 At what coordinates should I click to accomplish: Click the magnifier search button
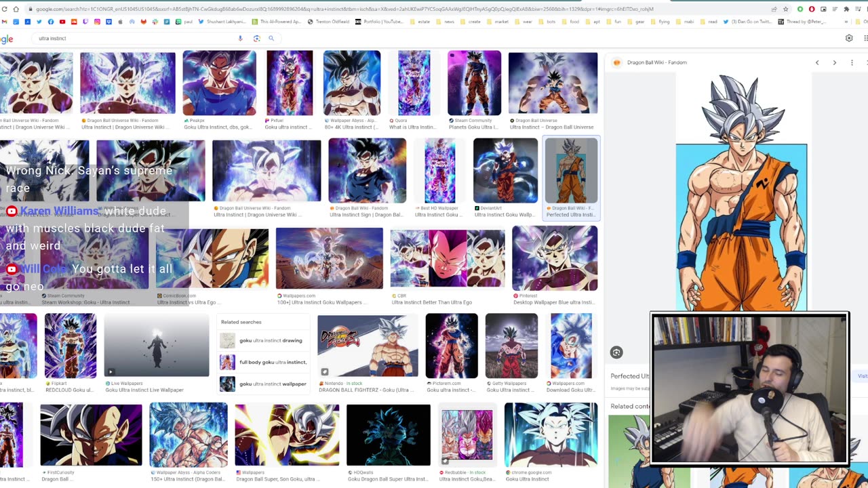click(x=271, y=39)
